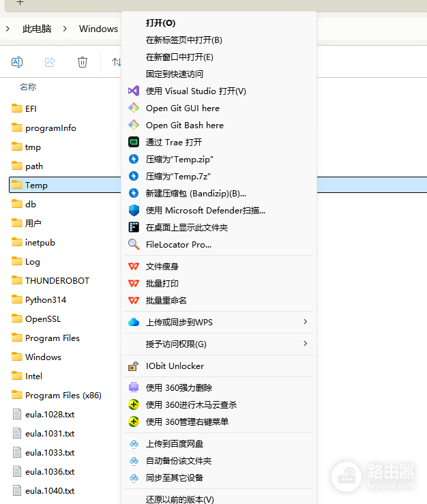Open the Sort arrows toolbar icon
Screen dimensions: 427x504
(x=116, y=61)
